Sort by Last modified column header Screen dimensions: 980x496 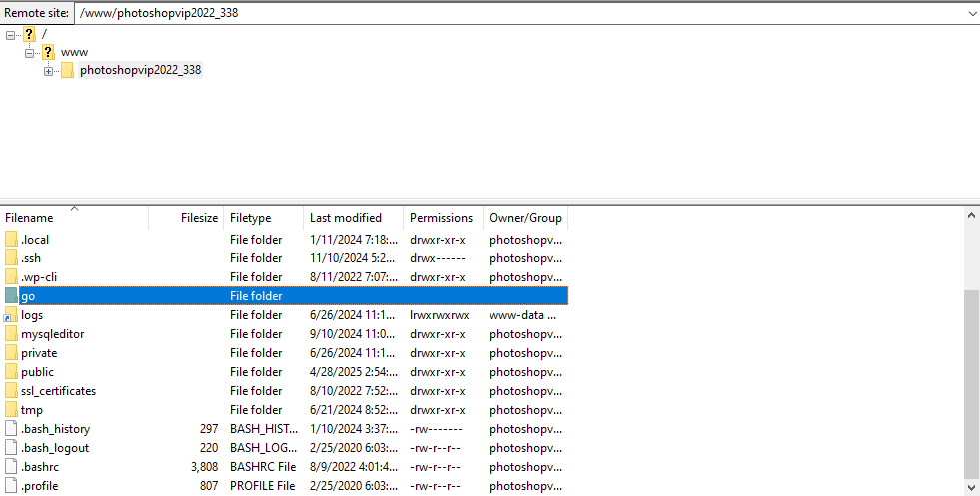tap(353, 218)
